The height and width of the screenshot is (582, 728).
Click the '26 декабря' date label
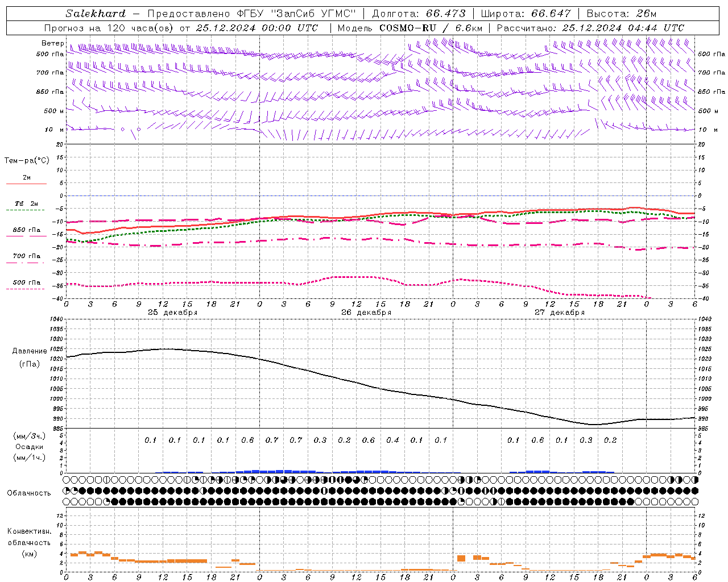click(366, 313)
